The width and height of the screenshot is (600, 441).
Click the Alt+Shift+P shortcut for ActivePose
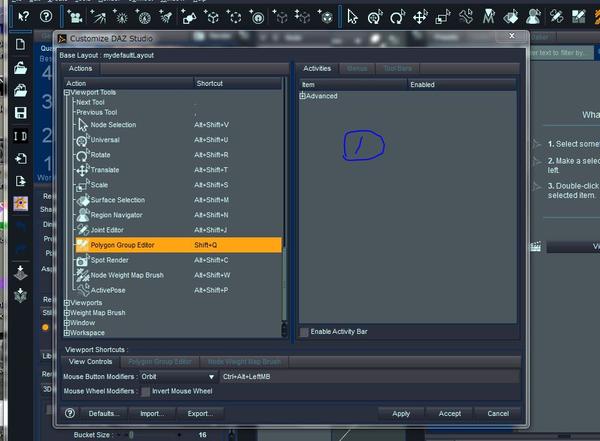(x=211, y=290)
